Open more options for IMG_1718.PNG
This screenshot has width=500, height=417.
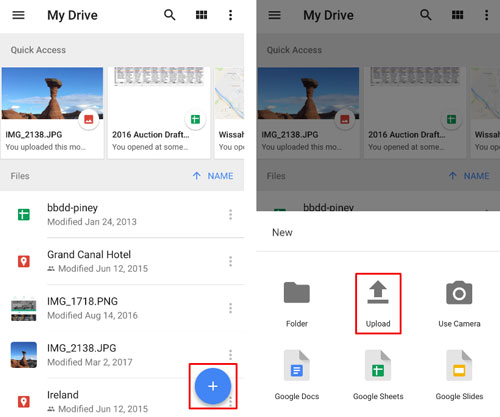click(x=230, y=308)
